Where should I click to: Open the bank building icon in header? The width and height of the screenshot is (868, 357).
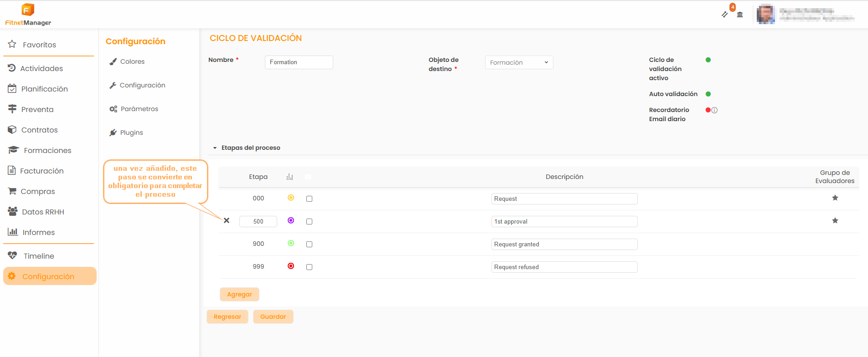click(740, 15)
